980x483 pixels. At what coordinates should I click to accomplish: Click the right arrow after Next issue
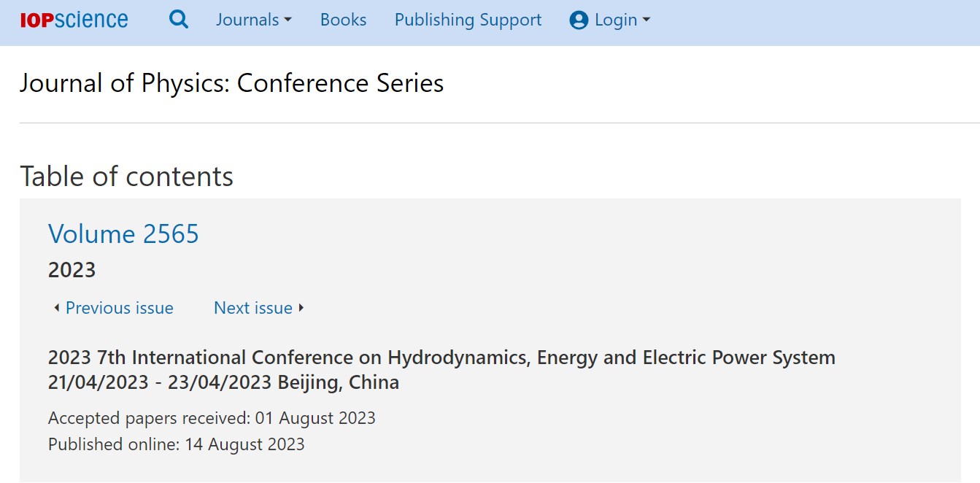point(301,308)
